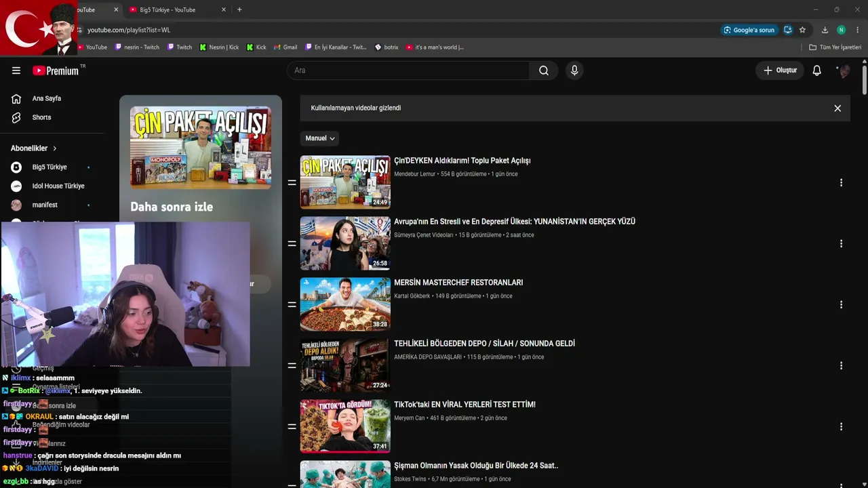Screen dimensions: 868x488
Task: Click the Google'a sorun button
Action: coord(749,30)
